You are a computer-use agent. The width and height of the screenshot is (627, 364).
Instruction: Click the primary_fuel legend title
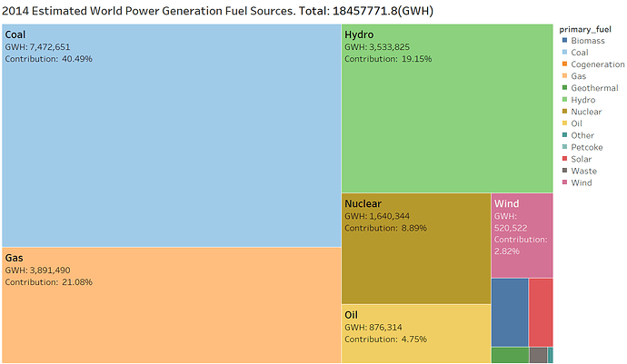[x=585, y=30]
